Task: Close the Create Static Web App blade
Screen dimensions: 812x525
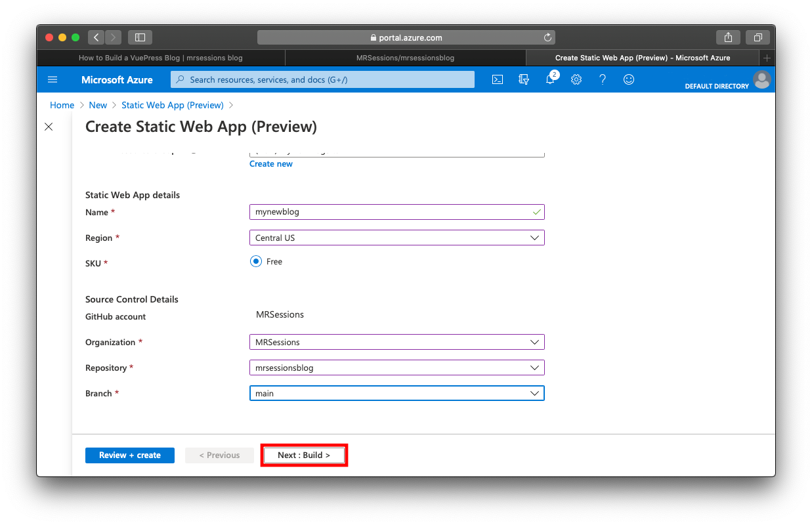Action: coord(49,127)
